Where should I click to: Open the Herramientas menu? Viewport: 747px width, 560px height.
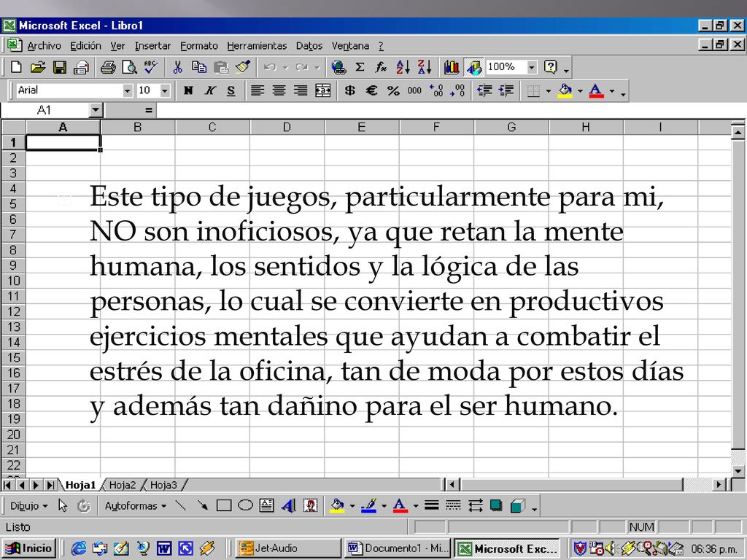tap(257, 46)
